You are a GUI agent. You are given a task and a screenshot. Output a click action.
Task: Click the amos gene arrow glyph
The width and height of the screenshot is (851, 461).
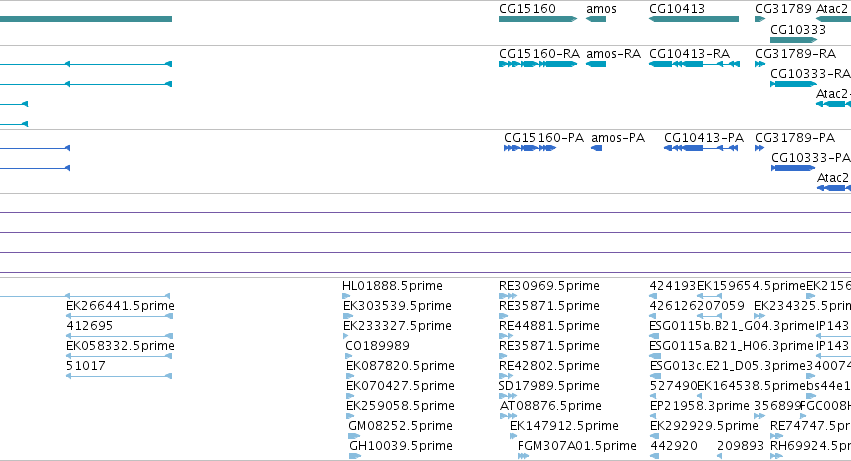(x=596, y=19)
